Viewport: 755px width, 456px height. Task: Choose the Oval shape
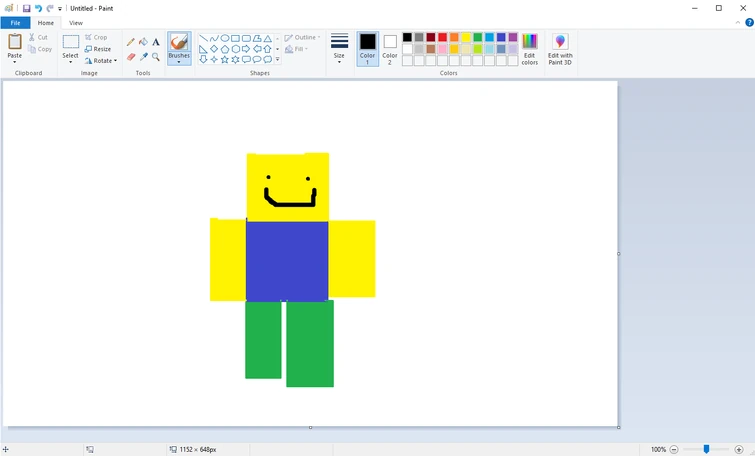pyautogui.click(x=224, y=38)
